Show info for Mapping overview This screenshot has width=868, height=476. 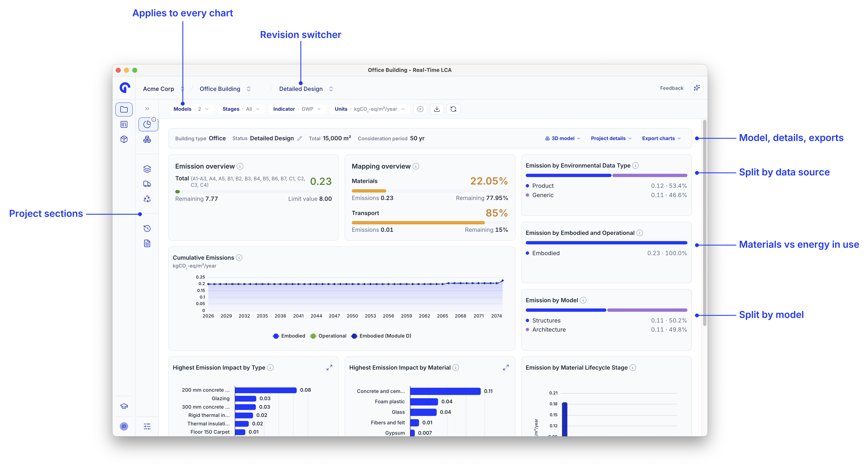click(x=416, y=167)
